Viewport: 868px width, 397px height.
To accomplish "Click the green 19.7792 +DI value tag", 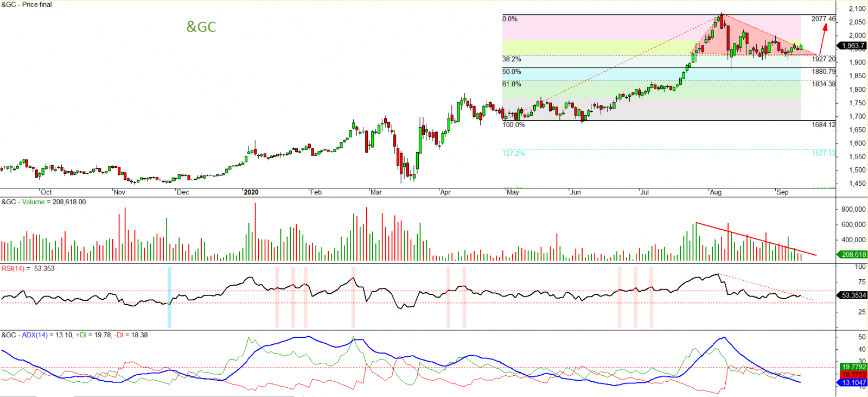I will [x=853, y=367].
